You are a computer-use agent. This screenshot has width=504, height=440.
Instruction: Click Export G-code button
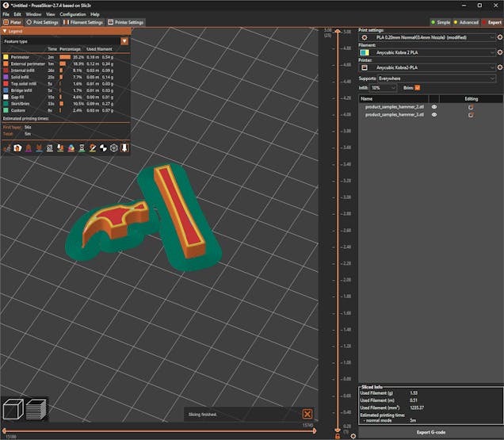[x=430, y=432]
